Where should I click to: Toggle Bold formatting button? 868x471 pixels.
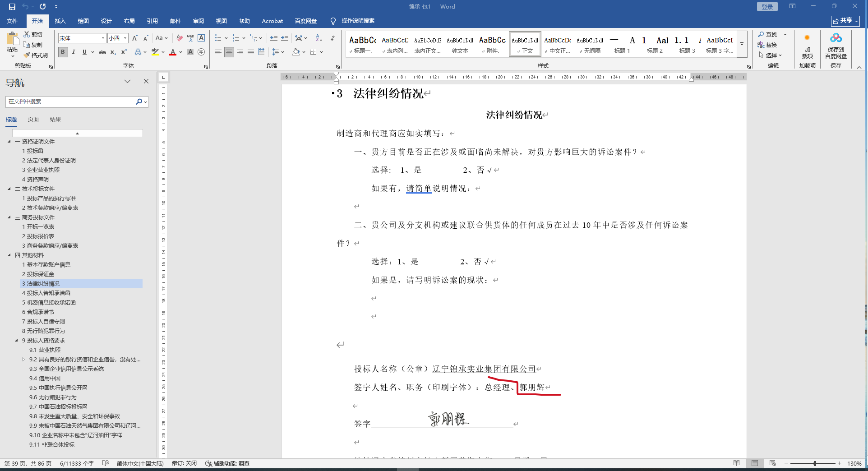[x=63, y=52]
